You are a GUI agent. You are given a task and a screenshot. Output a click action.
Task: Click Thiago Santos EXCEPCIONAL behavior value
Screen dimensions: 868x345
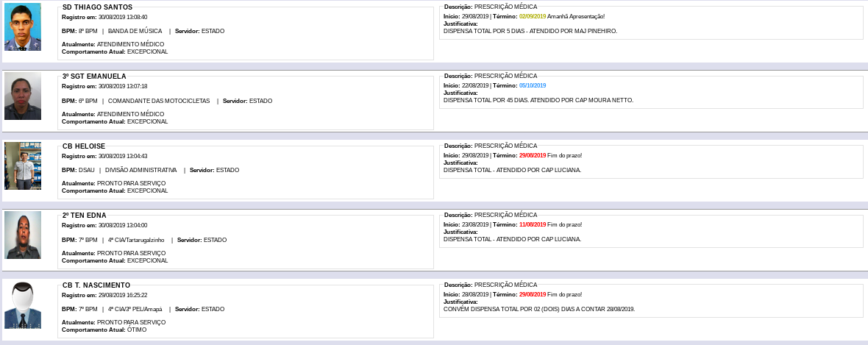pyautogui.click(x=148, y=52)
